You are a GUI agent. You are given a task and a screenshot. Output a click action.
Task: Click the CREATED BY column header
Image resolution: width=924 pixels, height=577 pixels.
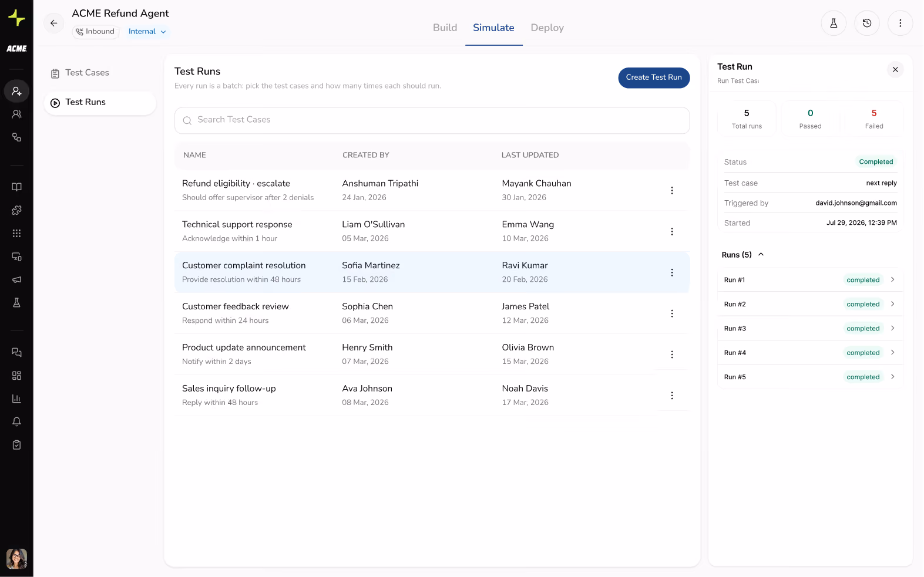pos(365,155)
